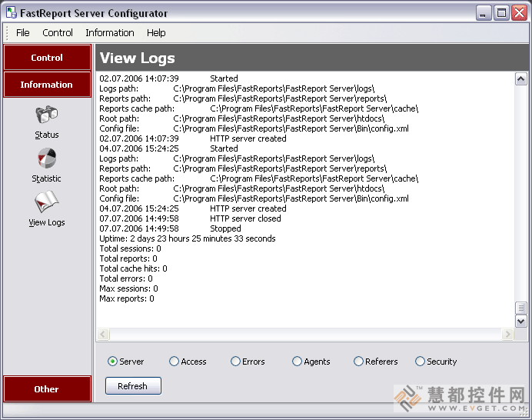532x420 pixels.
Task: Open the View Logs book icon
Action: pos(47,202)
